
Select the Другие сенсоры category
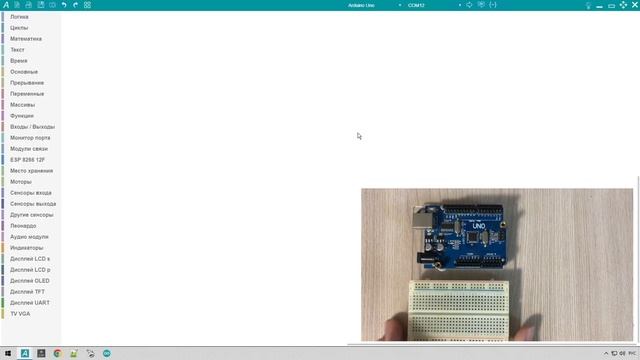(31, 215)
